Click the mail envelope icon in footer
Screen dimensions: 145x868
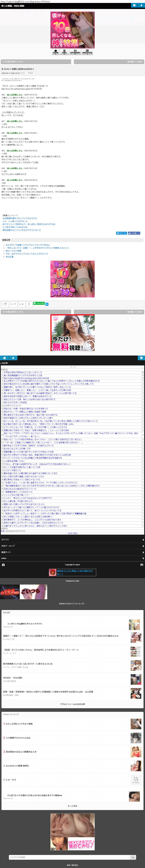[x=142, y=564]
